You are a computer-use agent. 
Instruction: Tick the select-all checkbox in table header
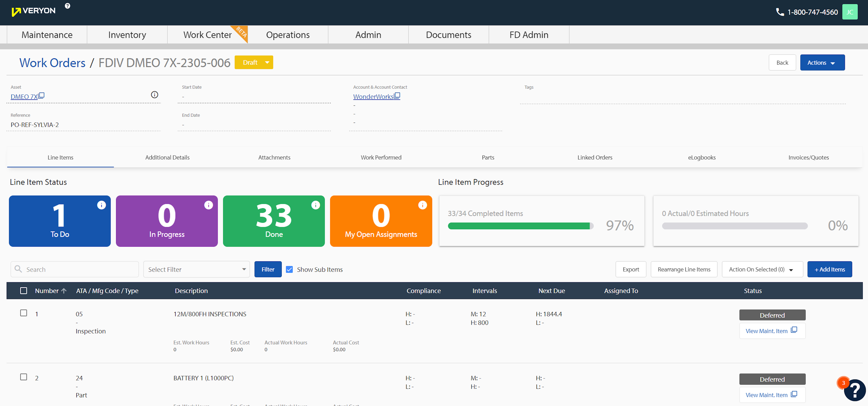click(24, 291)
